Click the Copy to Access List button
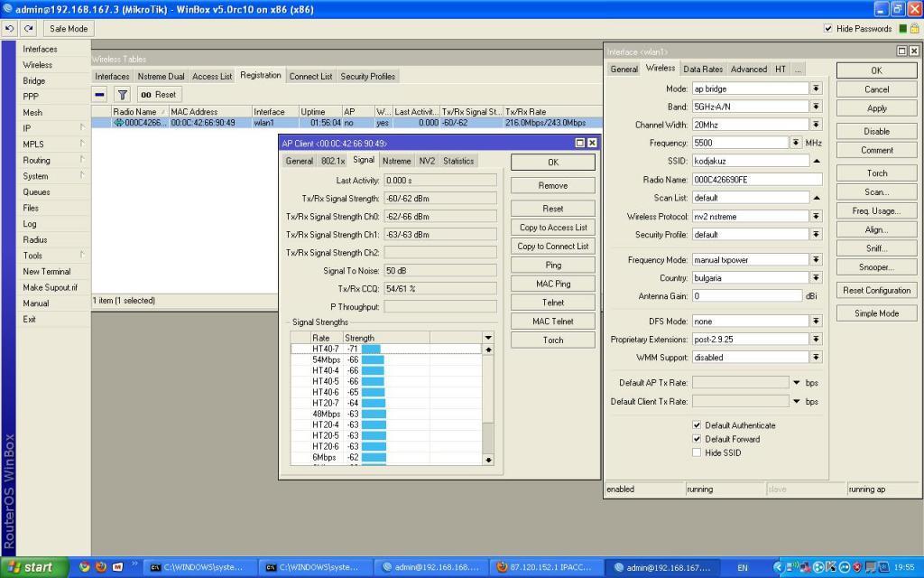The width and height of the screenshot is (924, 578). [553, 228]
